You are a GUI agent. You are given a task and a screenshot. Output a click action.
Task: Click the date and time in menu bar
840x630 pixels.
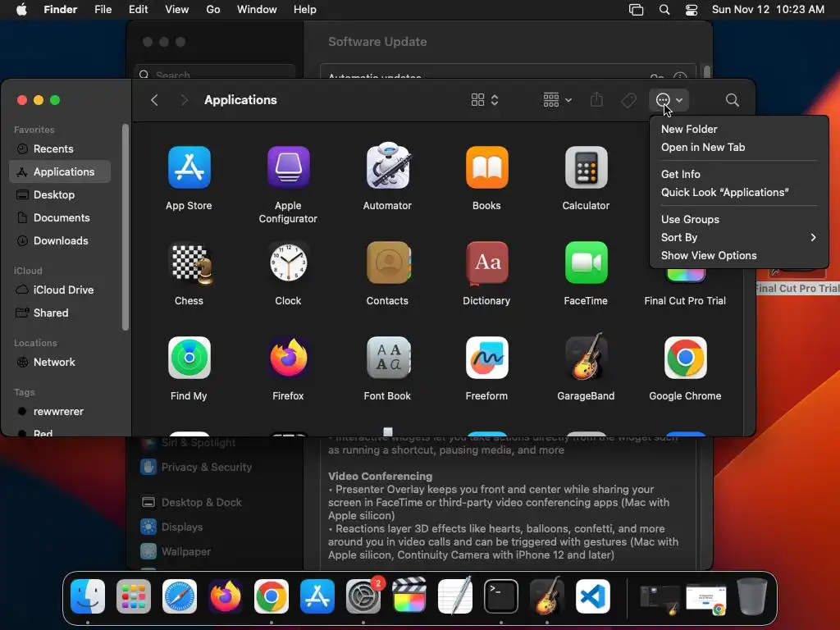[768, 10]
